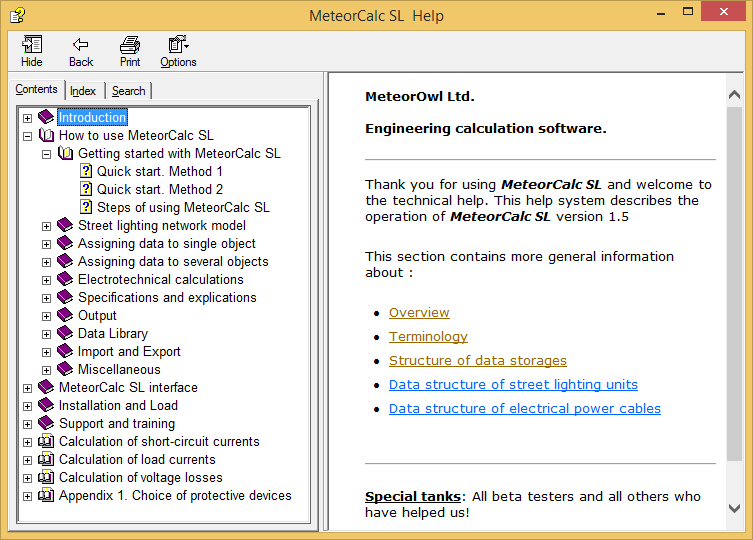Minimize the MeteorCalc SL Help window
This screenshot has width=753, height=540.
(661, 12)
